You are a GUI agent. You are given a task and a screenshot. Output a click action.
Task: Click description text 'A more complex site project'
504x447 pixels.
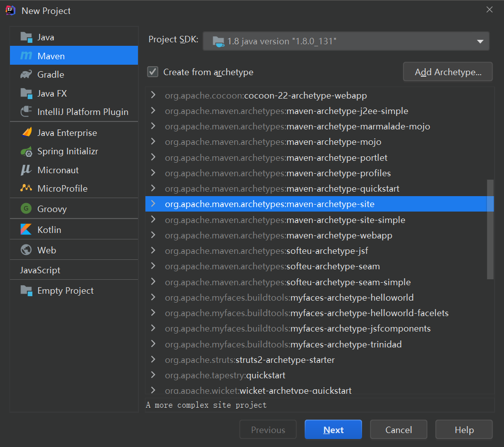206,405
